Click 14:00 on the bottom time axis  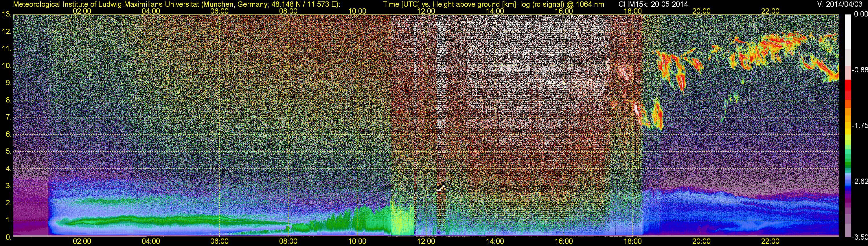[495, 241]
